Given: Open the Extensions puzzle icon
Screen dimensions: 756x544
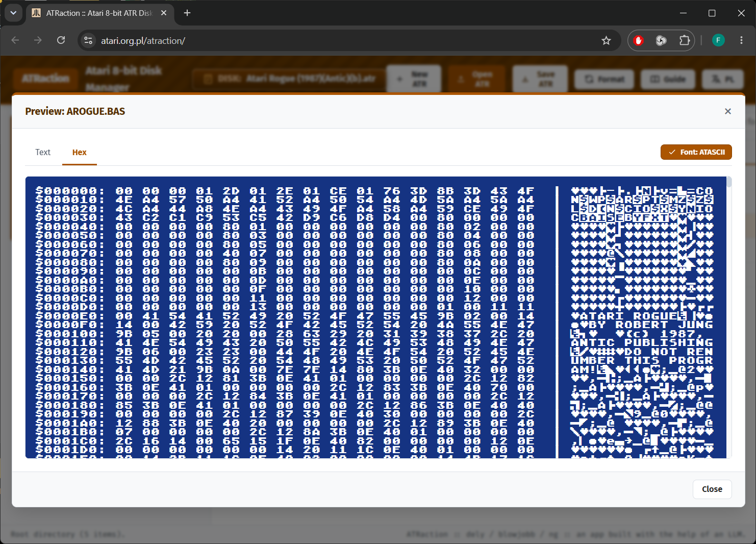Looking at the screenshot, I should point(685,40).
